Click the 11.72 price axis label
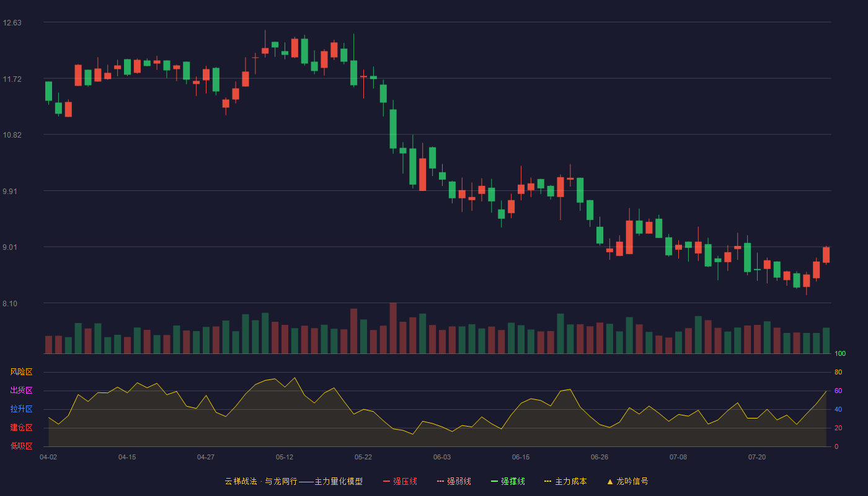Image resolution: width=868 pixels, height=496 pixels. click(12, 79)
